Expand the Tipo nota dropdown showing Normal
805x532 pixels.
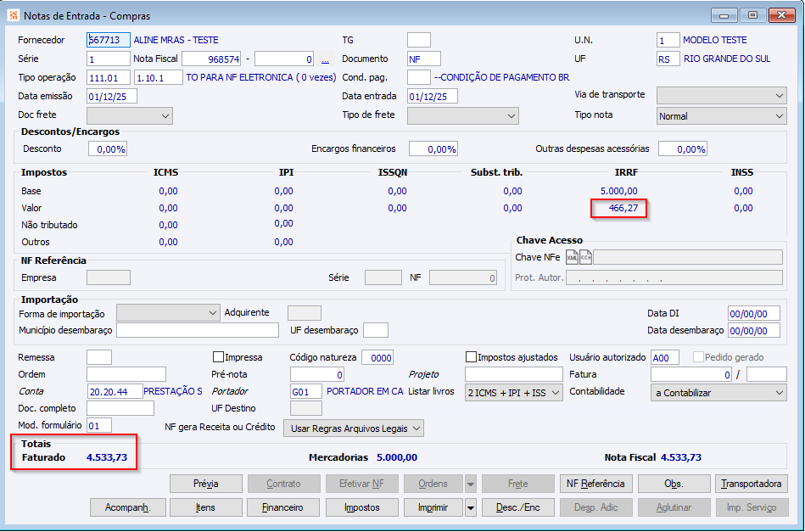pyautogui.click(x=721, y=116)
